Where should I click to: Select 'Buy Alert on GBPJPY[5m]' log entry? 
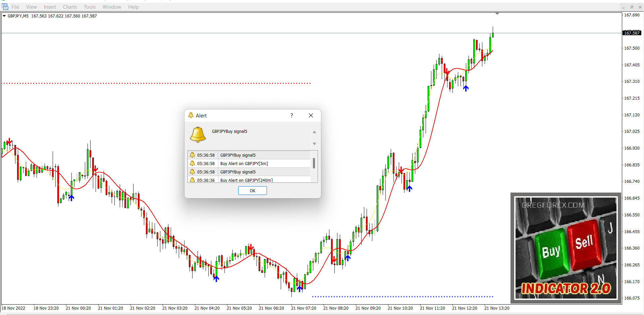pos(244,163)
